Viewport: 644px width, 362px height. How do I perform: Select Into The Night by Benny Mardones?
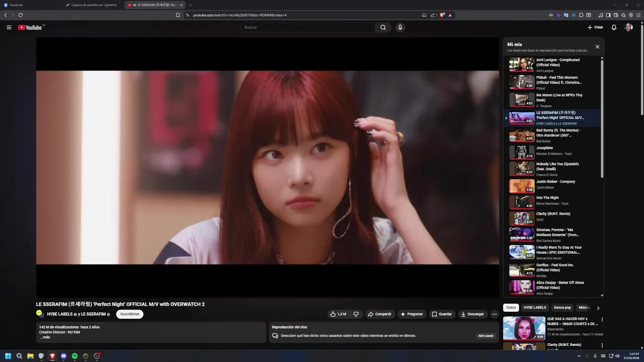(552, 202)
